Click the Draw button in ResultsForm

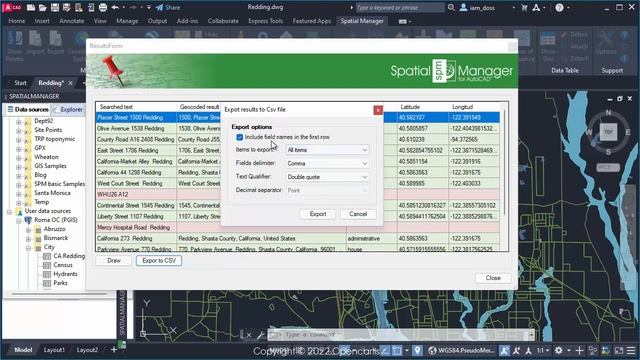pyautogui.click(x=114, y=260)
